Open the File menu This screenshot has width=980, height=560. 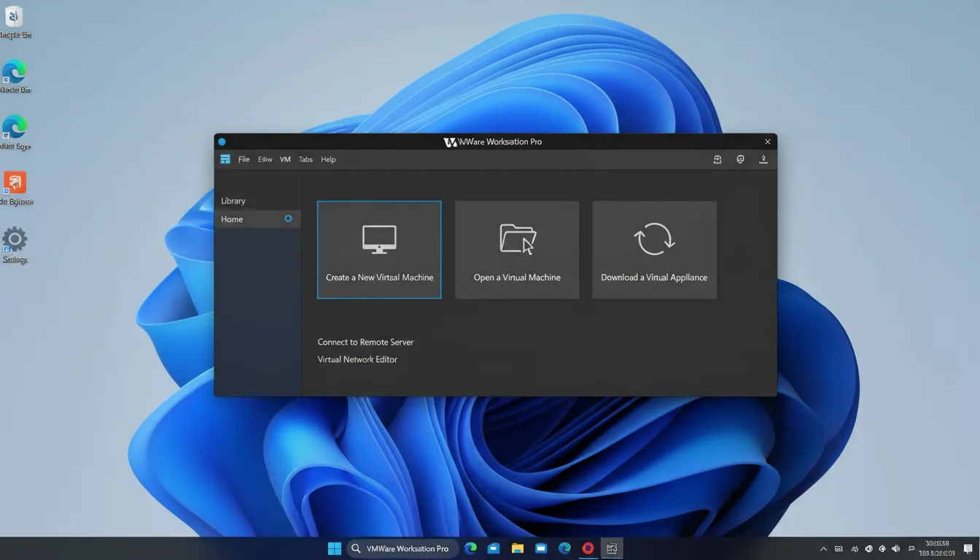coord(244,159)
